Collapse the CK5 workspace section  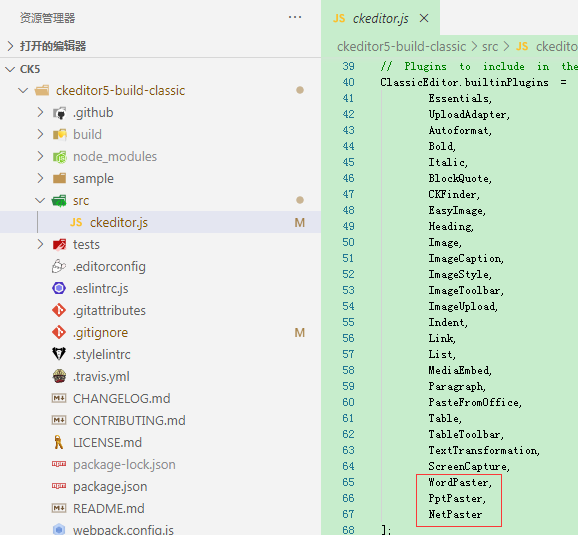(10, 69)
